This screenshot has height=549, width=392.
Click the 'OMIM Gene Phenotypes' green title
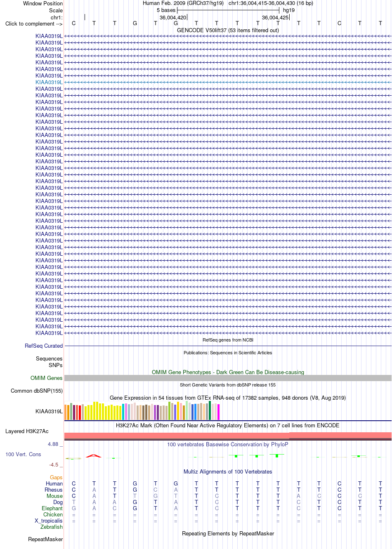tap(228, 372)
